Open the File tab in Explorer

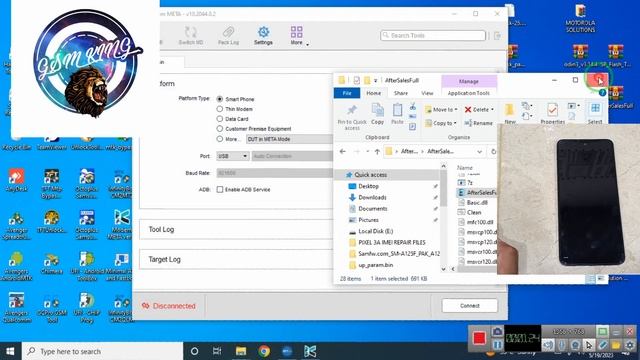tap(347, 93)
